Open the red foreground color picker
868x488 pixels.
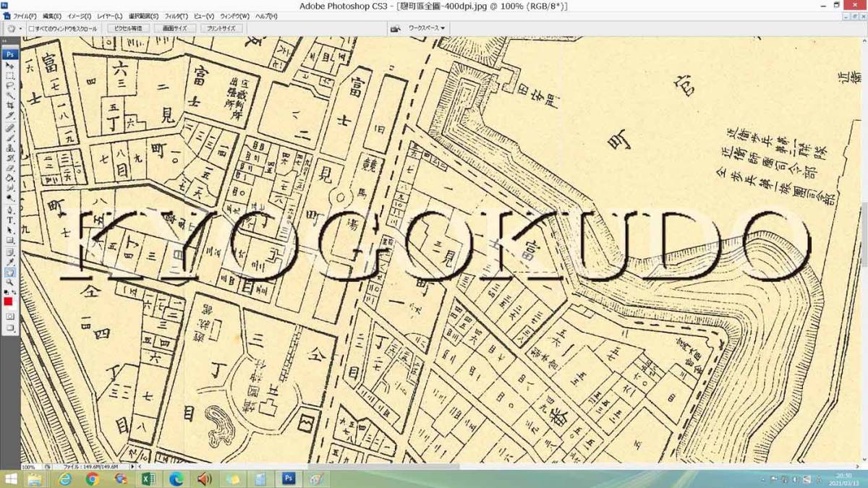(8, 301)
